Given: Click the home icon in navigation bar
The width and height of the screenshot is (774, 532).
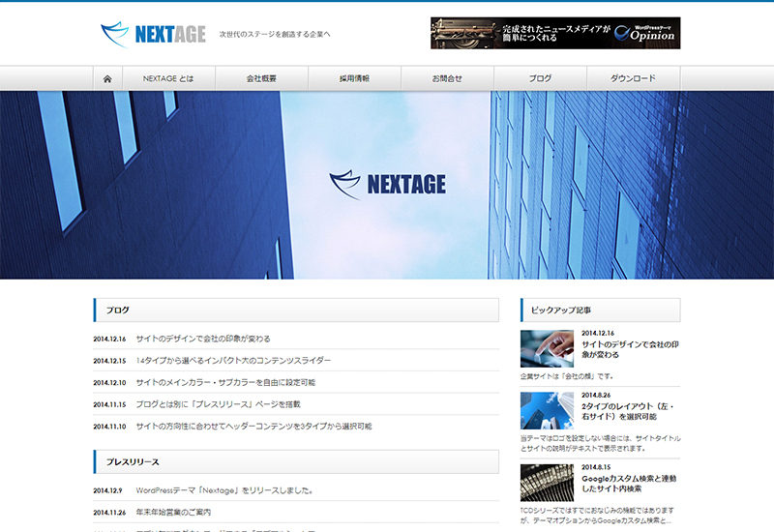Looking at the screenshot, I should coord(107,79).
